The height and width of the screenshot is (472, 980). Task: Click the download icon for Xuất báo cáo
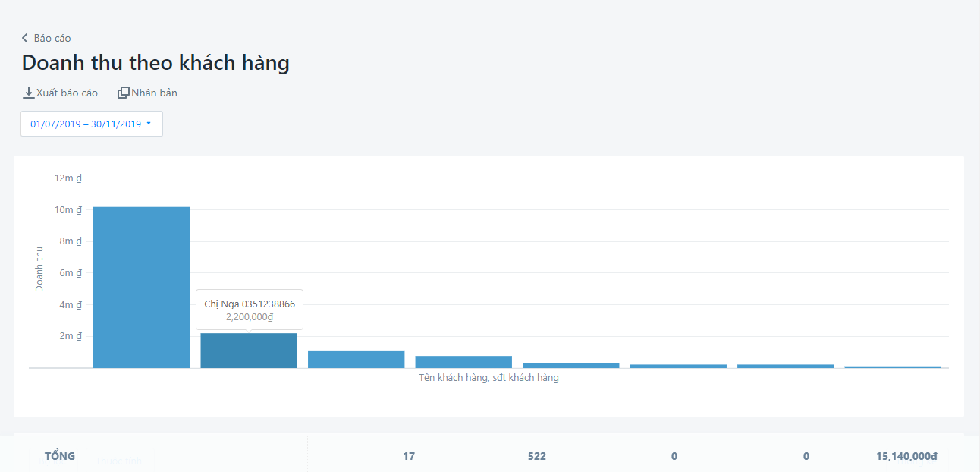click(x=29, y=93)
